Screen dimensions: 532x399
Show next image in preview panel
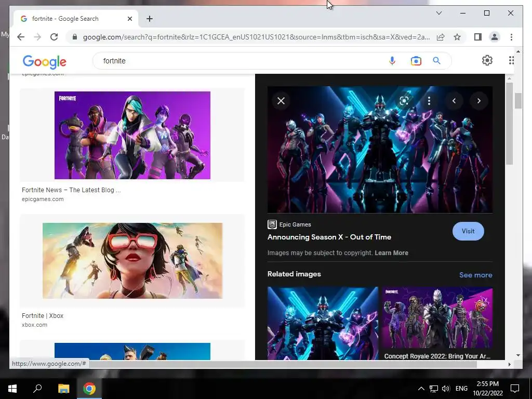click(x=478, y=101)
